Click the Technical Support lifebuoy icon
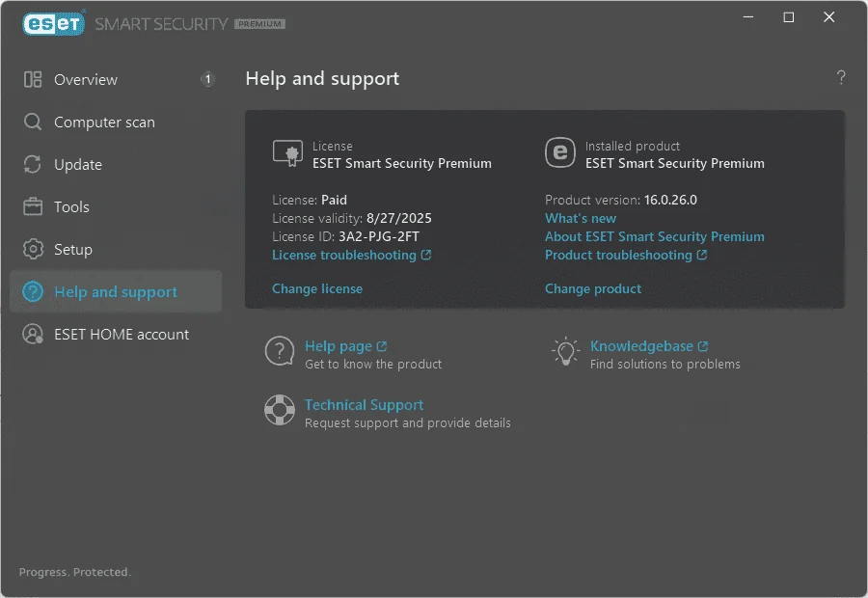 click(280, 410)
